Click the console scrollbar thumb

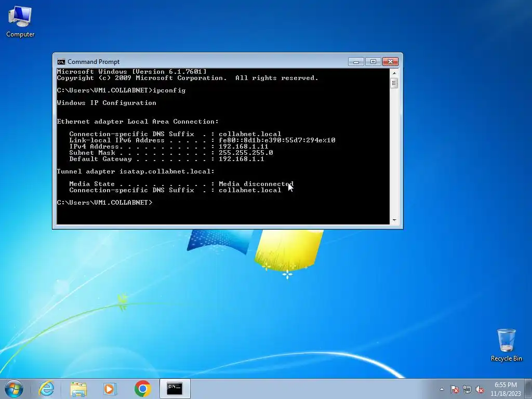(x=394, y=83)
